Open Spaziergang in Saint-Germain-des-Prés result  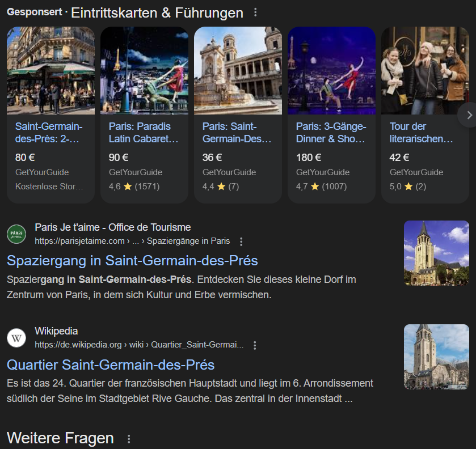point(132,261)
